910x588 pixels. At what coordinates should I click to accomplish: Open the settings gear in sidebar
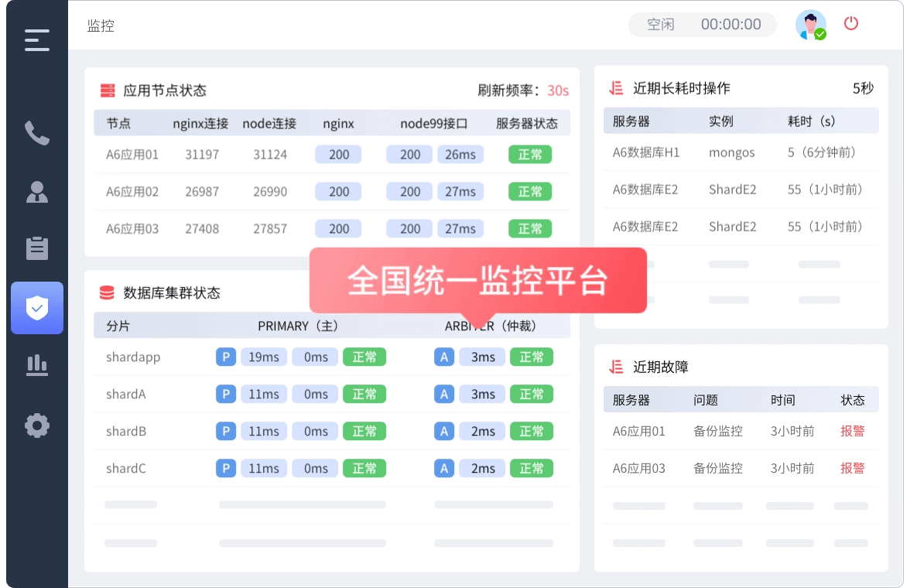tap(36, 425)
